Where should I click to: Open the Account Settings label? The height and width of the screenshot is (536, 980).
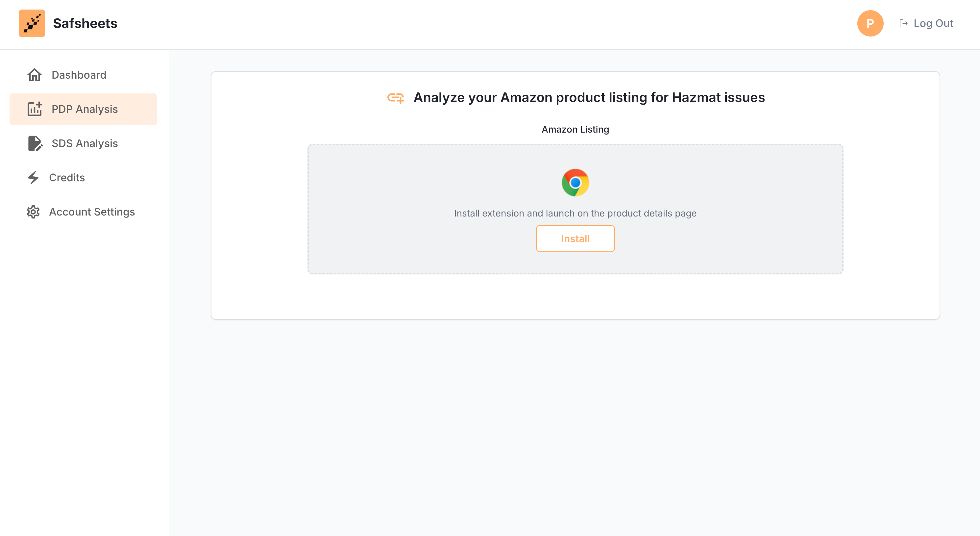(92, 212)
